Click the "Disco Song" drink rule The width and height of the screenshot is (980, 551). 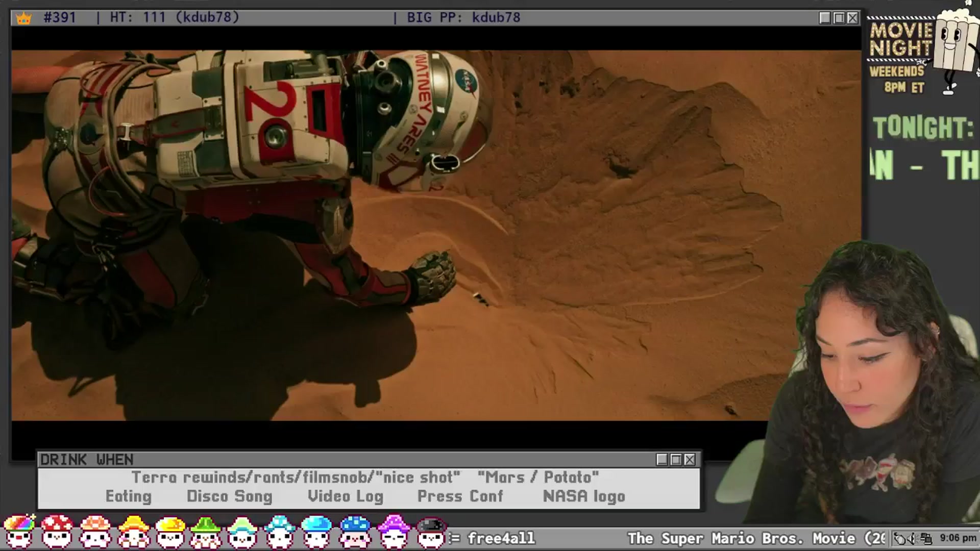(230, 496)
